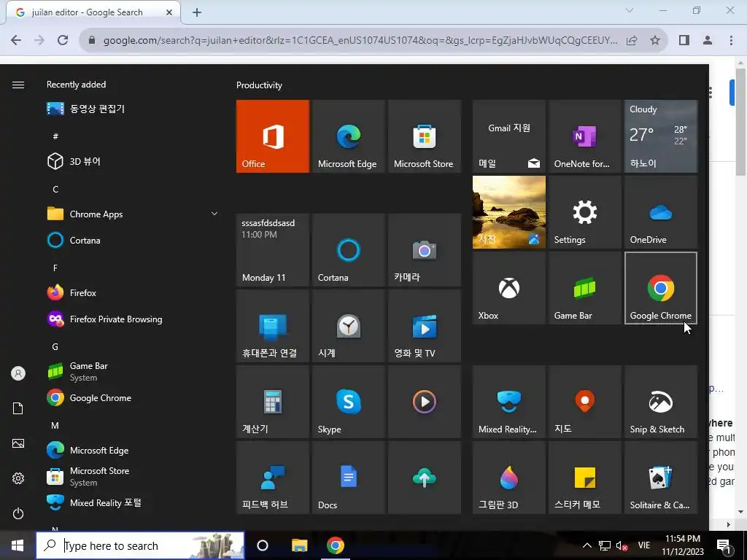This screenshot has width=747, height=560.
Task: Open Firefox Private Browsing from the list
Action: point(133,319)
